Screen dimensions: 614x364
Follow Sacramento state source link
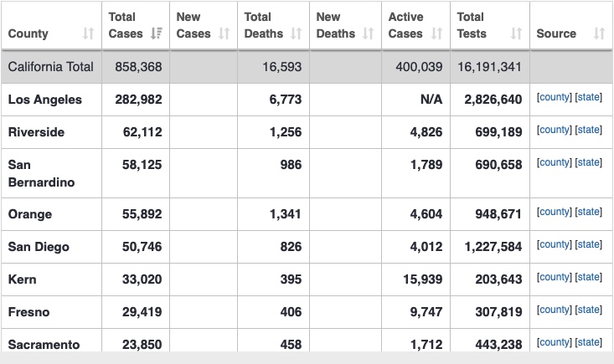click(x=589, y=342)
